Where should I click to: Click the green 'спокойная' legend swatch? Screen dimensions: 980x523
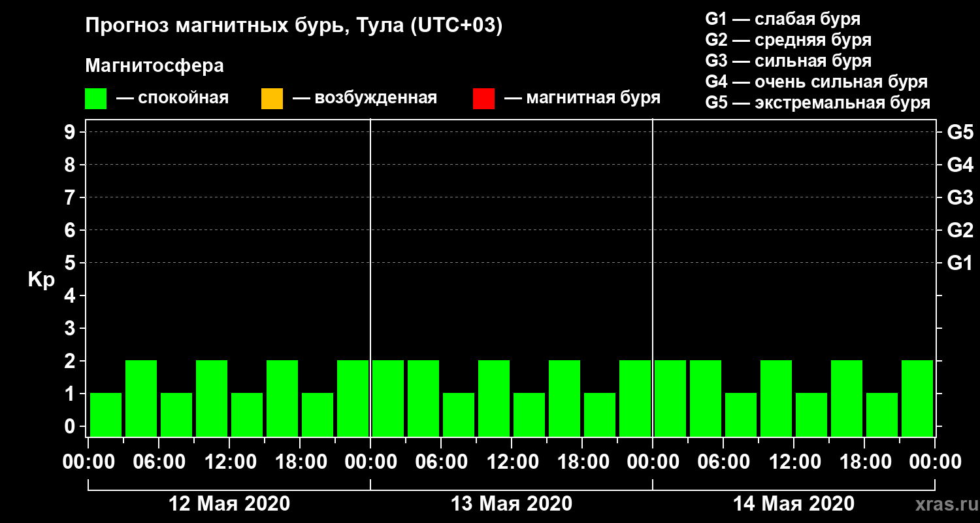(x=96, y=99)
